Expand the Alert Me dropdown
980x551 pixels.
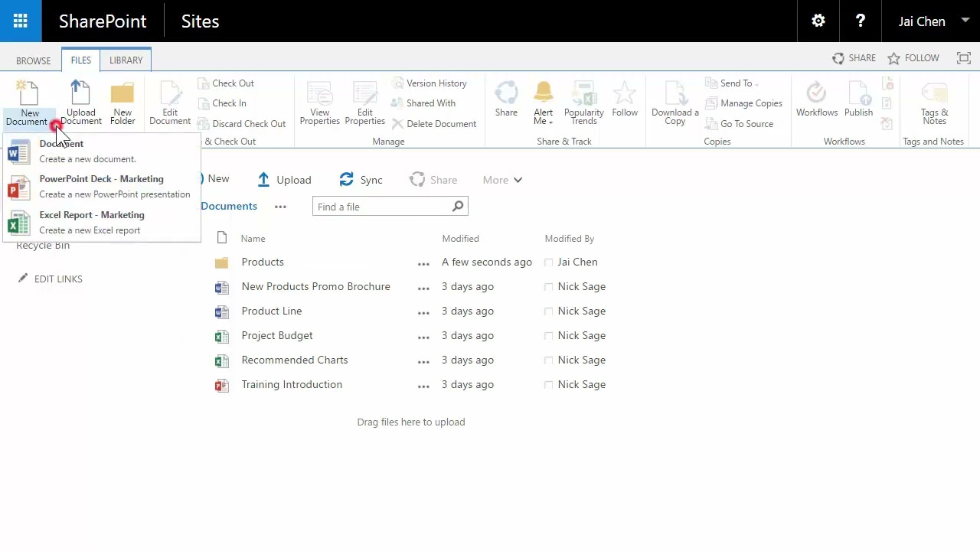[x=550, y=122]
